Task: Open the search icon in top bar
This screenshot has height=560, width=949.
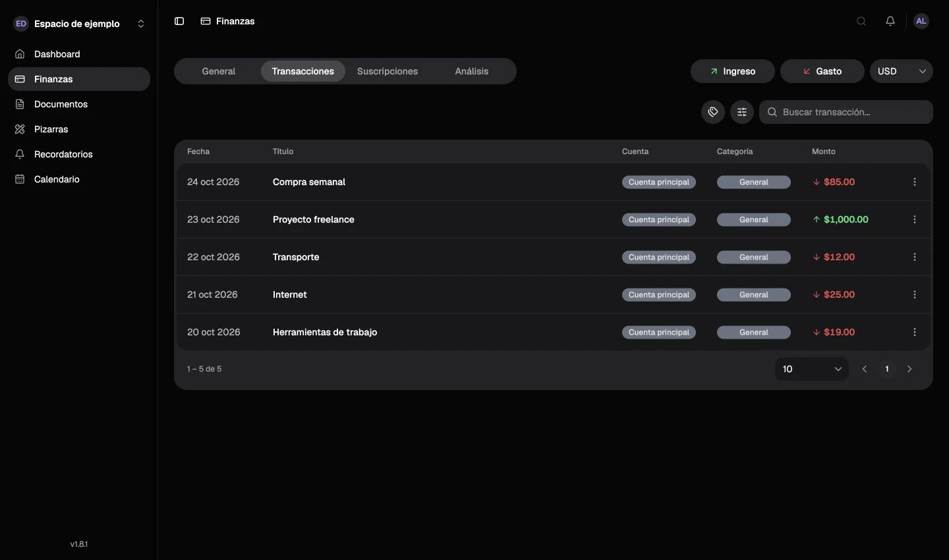Action: [861, 21]
